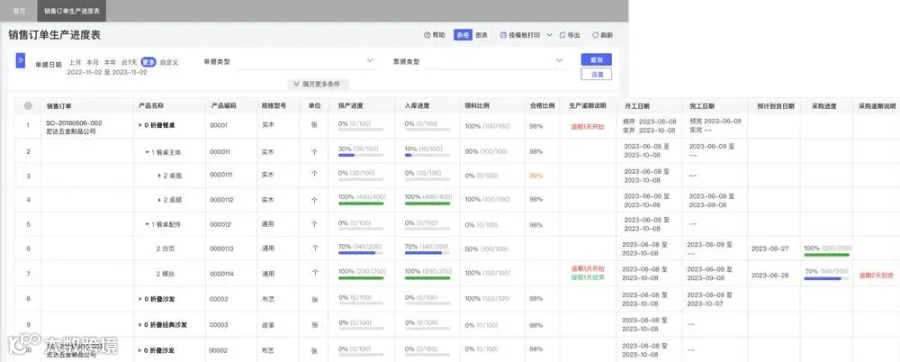900x362 pixels.
Task: Click the blue double-chevron sidebar expand button
Action: (x=20, y=60)
